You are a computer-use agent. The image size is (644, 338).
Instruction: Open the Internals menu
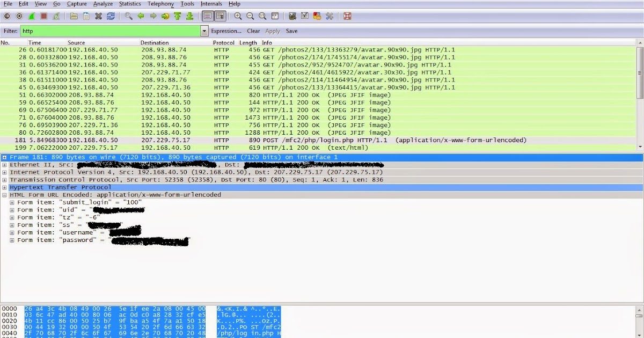211,4
